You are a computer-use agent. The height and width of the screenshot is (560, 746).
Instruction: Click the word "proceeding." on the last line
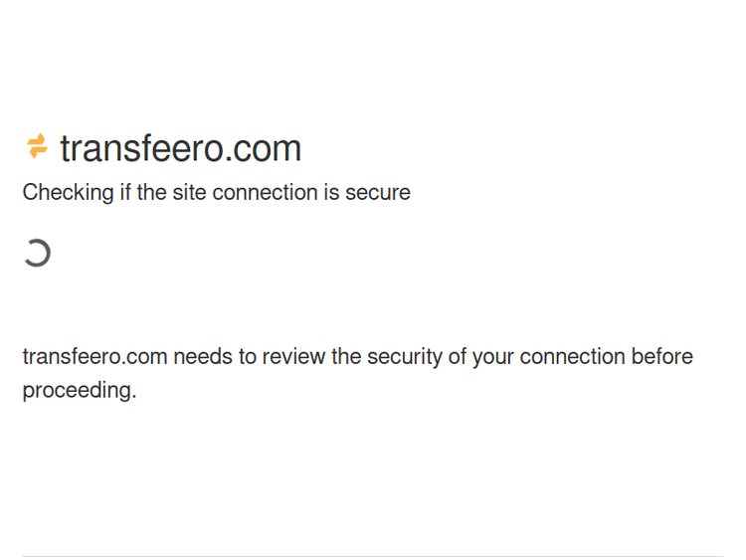80,390
